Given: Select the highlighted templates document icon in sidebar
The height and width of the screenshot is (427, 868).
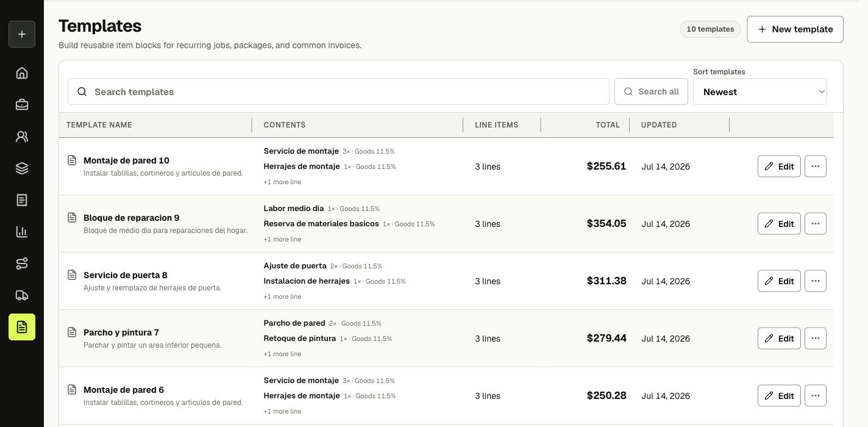Looking at the screenshot, I should tap(22, 327).
